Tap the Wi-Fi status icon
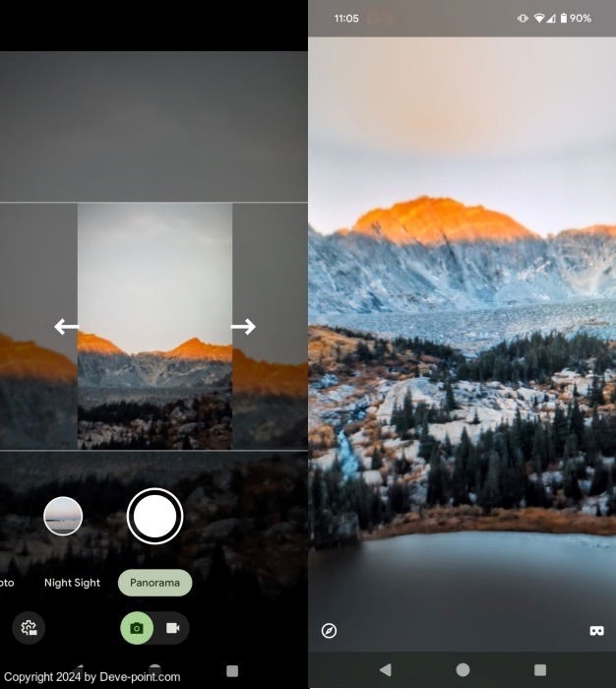 (x=539, y=19)
